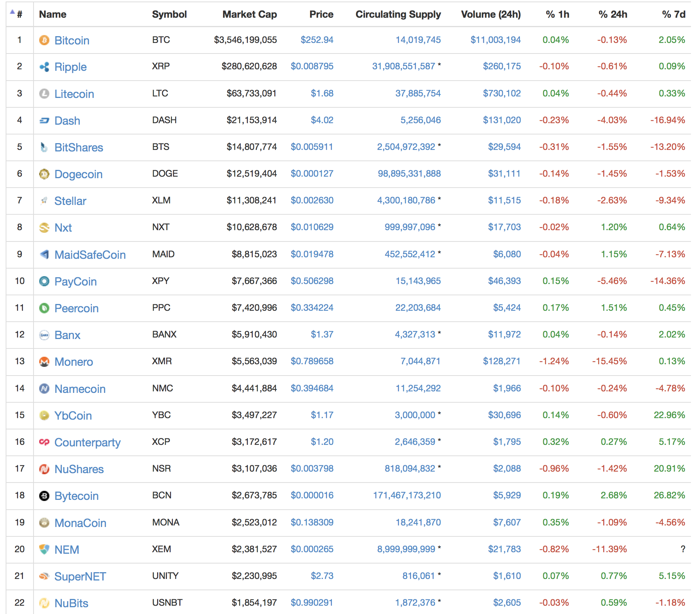Sort by Price column header
This screenshot has width=700, height=614.
pyautogui.click(x=321, y=14)
